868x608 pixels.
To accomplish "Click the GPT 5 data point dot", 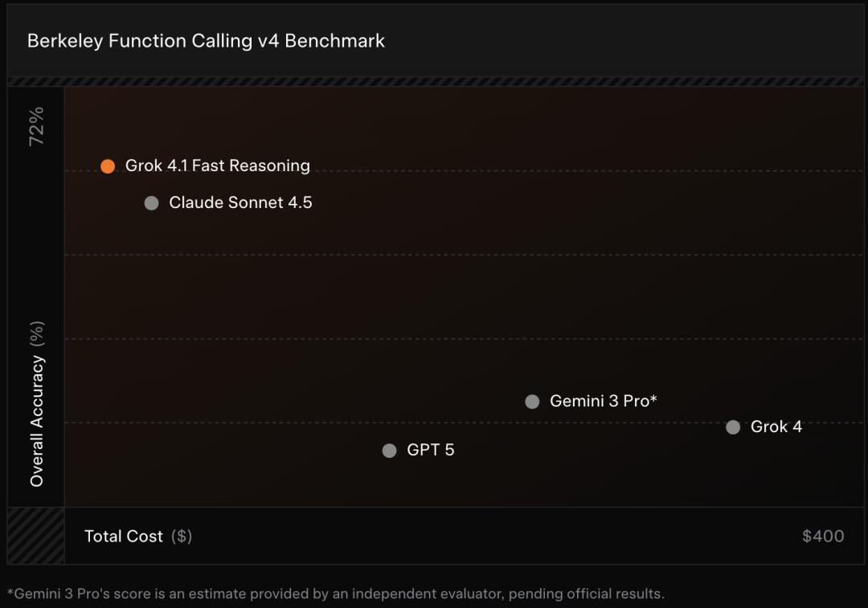I will (x=390, y=451).
